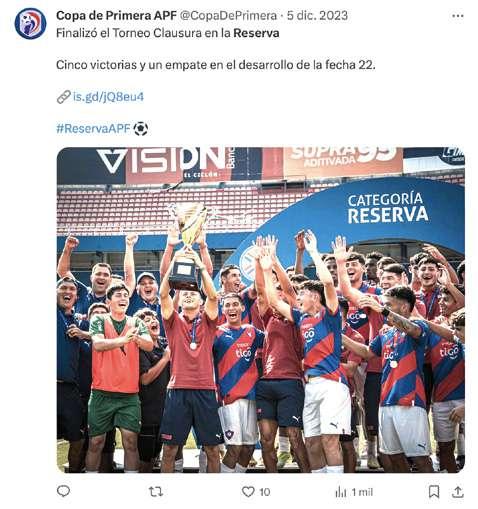Screen dimensions: 478x509
Task: Open the is.gd/jQ8eu4 link
Action: click(x=108, y=97)
